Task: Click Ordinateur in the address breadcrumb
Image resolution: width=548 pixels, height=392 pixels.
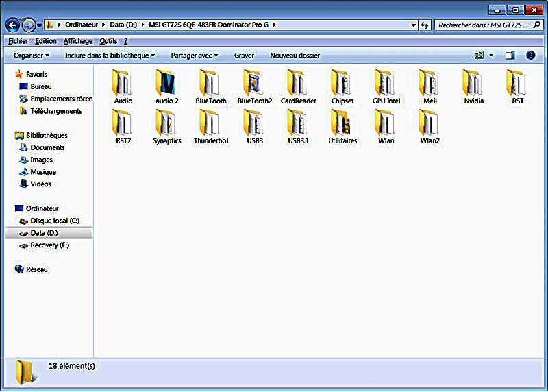Action: (82, 25)
